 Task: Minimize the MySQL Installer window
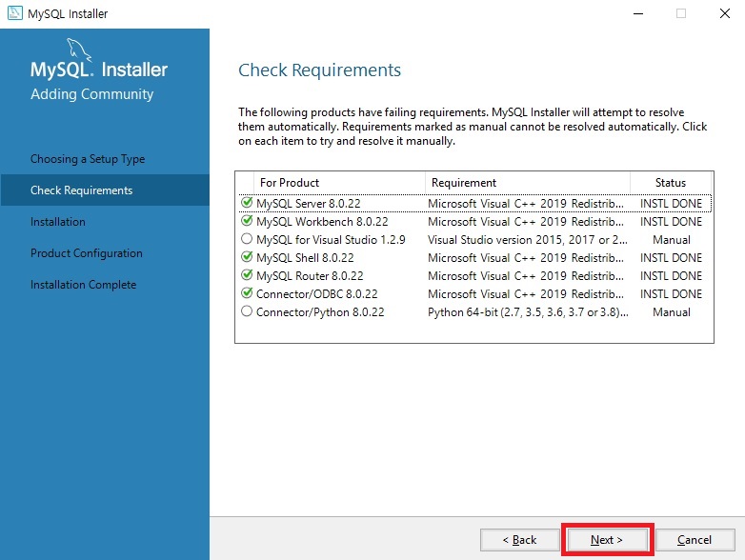[x=638, y=13]
